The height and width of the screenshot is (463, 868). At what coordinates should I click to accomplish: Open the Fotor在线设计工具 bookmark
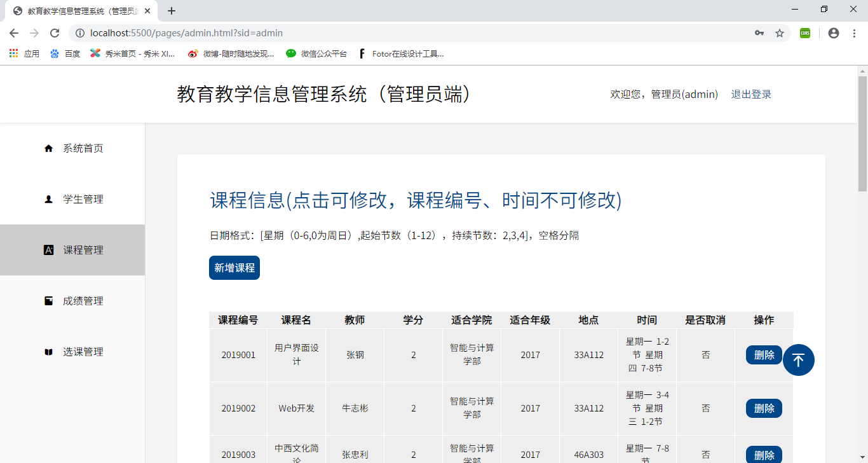(x=401, y=54)
